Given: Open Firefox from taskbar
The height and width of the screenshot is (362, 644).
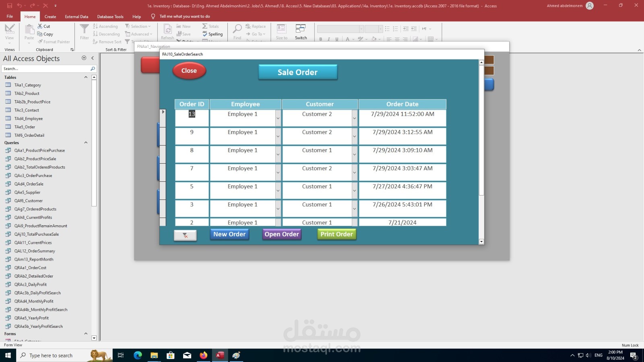Looking at the screenshot, I should (204, 355).
